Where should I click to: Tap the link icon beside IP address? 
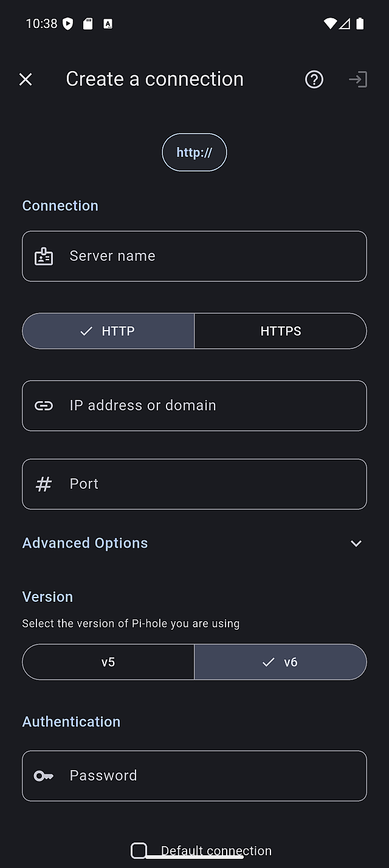44,405
